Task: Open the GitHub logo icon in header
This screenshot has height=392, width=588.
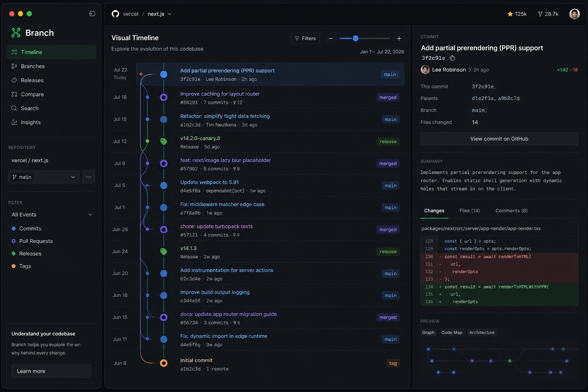Action: [115, 14]
